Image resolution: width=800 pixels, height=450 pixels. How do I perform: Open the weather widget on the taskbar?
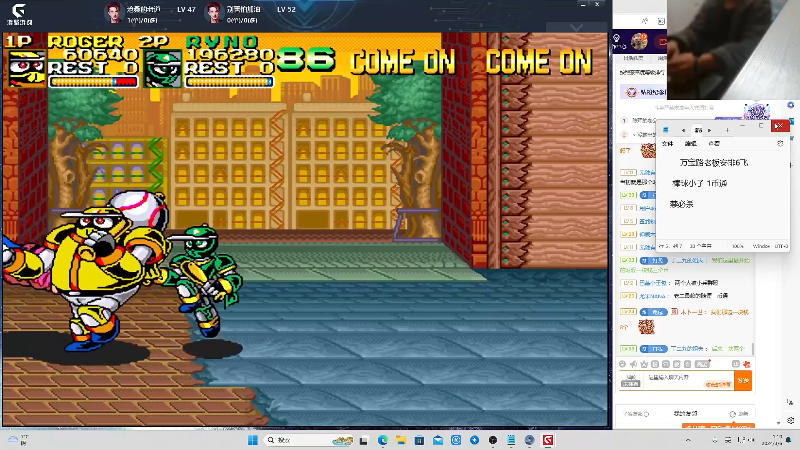click(x=18, y=440)
